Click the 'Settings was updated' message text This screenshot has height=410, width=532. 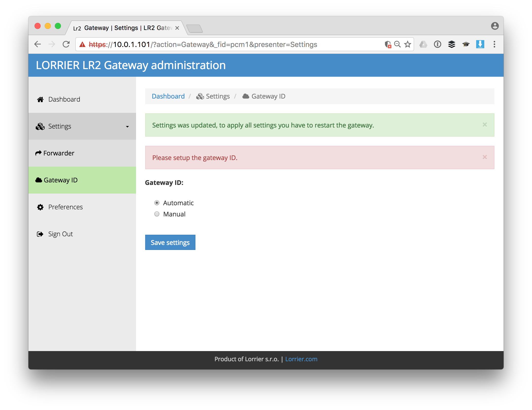point(263,125)
